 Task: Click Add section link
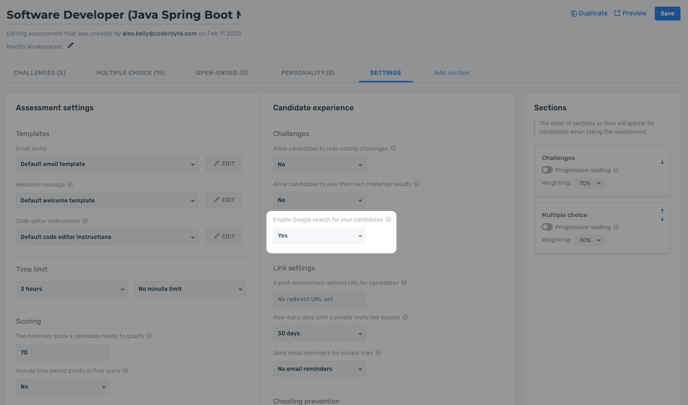pyautogui.click(x=451, y=73)
